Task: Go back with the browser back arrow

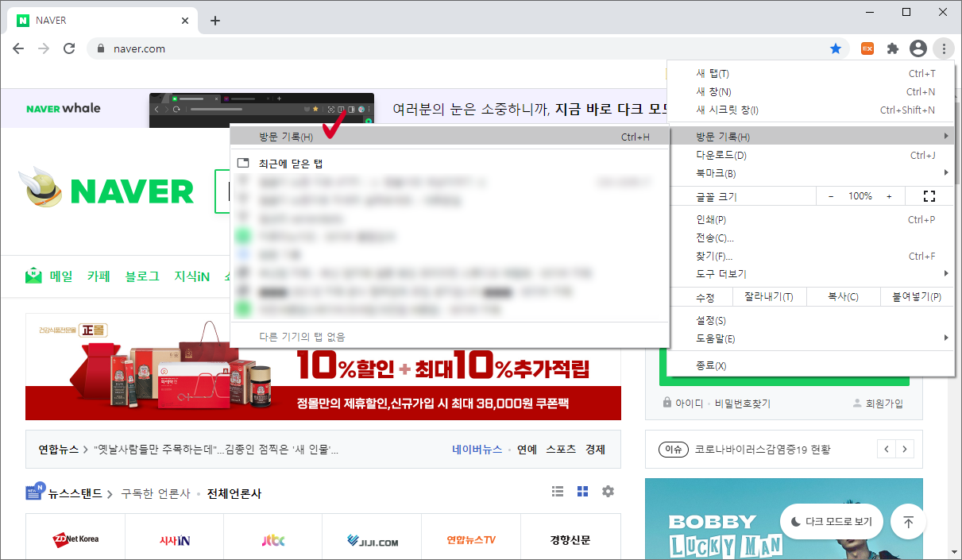Action: click(x=18, y=48)
